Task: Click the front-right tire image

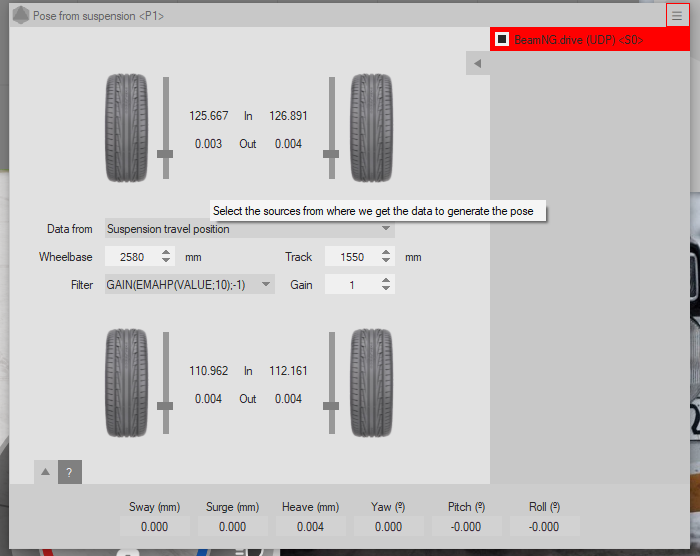Action: (370, 130)
